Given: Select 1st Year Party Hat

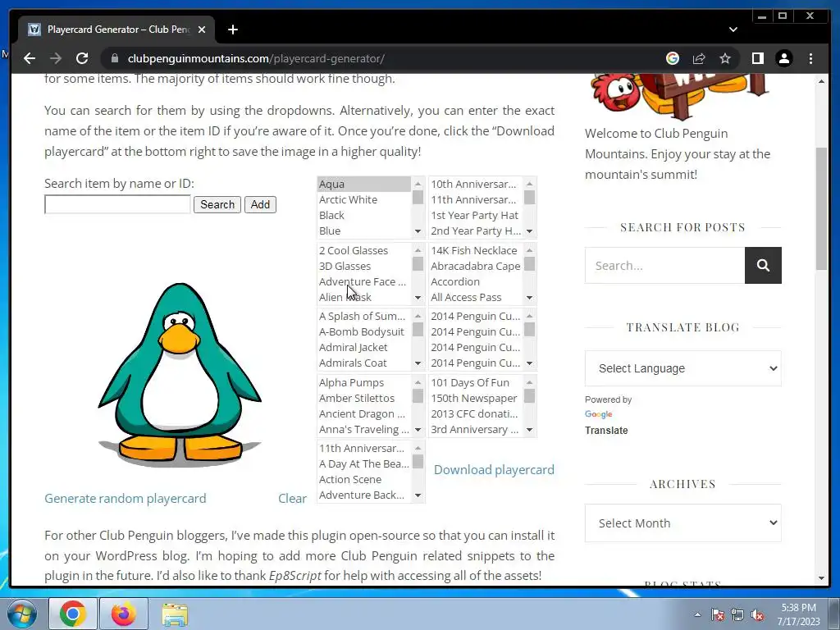Looking at the screenshot, I should (475, 215).
